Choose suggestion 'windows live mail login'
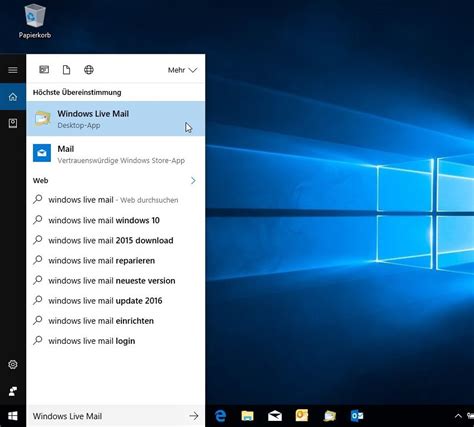Viewport: 474px width, 427px height. 116,341
